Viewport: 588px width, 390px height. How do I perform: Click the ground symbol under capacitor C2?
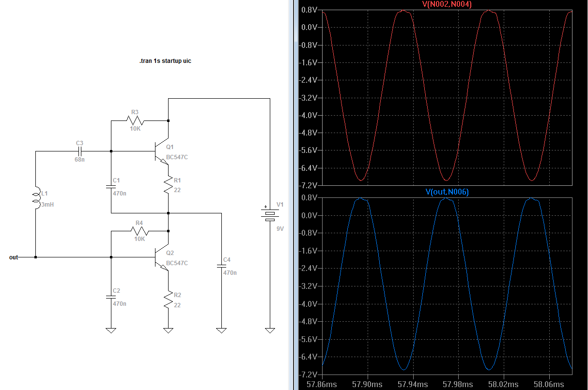pyautogui.click(x=111, y=330)
